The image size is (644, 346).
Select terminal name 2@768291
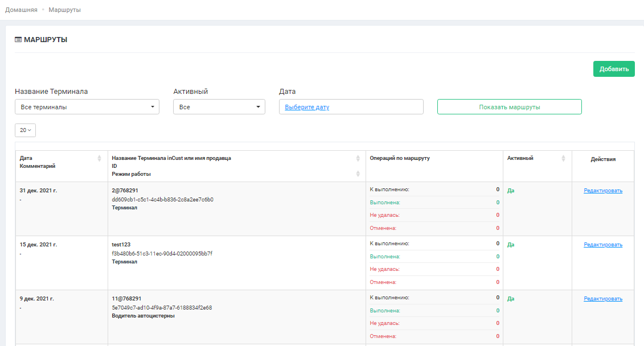click(x=126, y=191)
